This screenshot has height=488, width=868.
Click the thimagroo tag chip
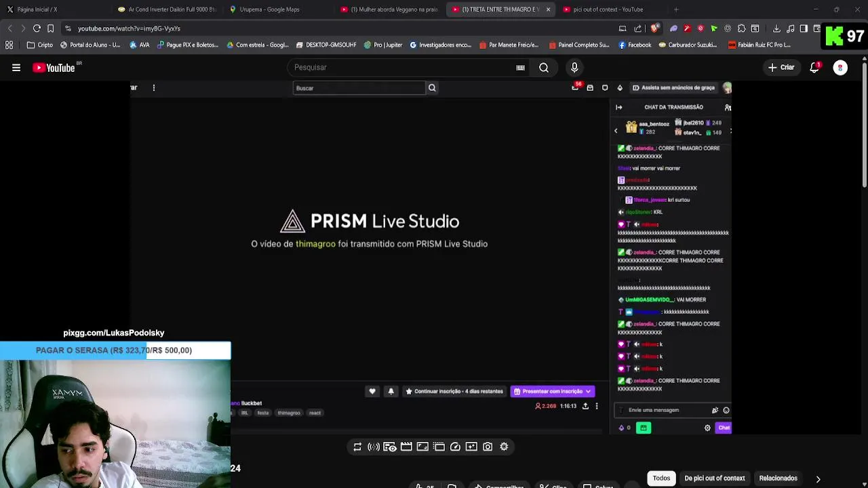[289, 413]
